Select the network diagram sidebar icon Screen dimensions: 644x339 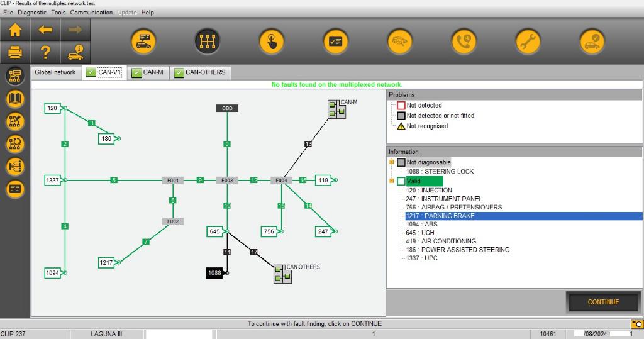click(x=15, y=76)
